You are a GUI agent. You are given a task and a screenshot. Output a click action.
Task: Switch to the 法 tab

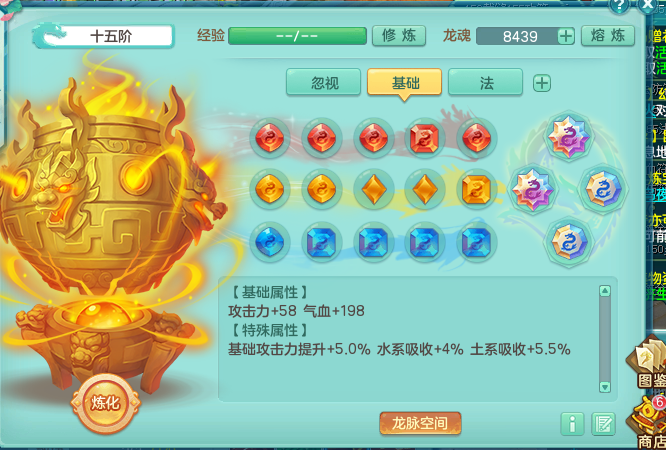[485, 82]
